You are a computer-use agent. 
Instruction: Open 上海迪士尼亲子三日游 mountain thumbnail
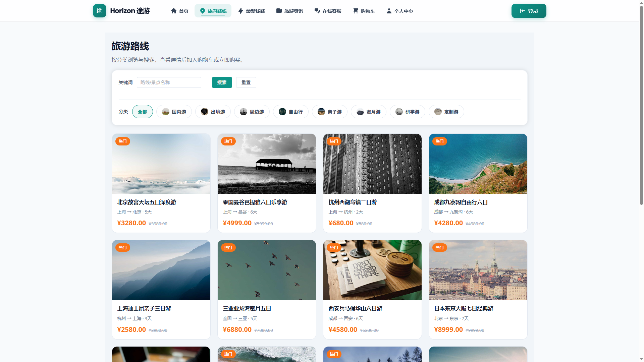coord(161,270)
